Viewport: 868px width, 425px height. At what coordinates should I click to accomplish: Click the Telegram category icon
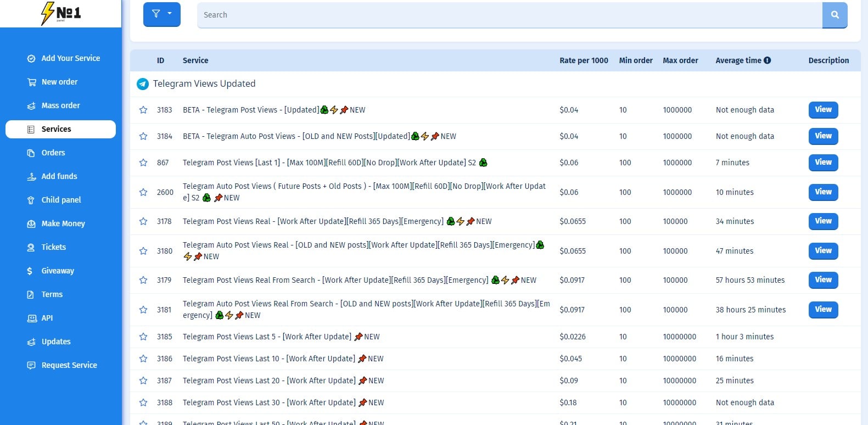(143, 84)
